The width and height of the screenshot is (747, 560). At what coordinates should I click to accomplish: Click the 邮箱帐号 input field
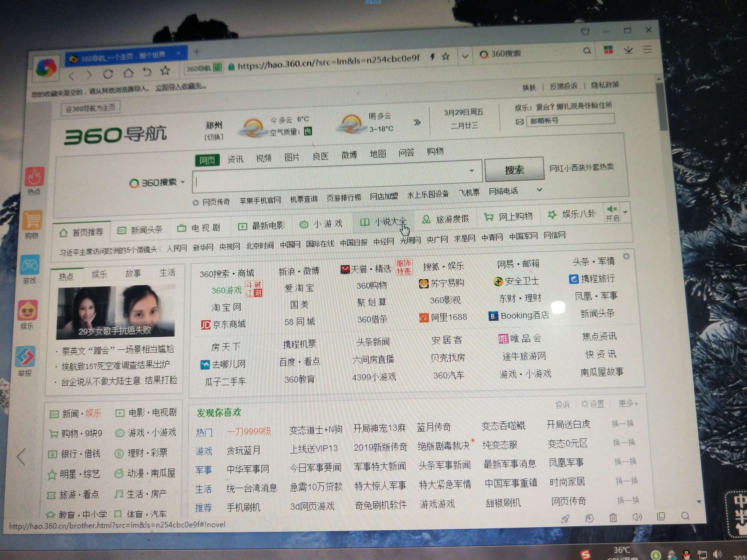coord(571,120)
